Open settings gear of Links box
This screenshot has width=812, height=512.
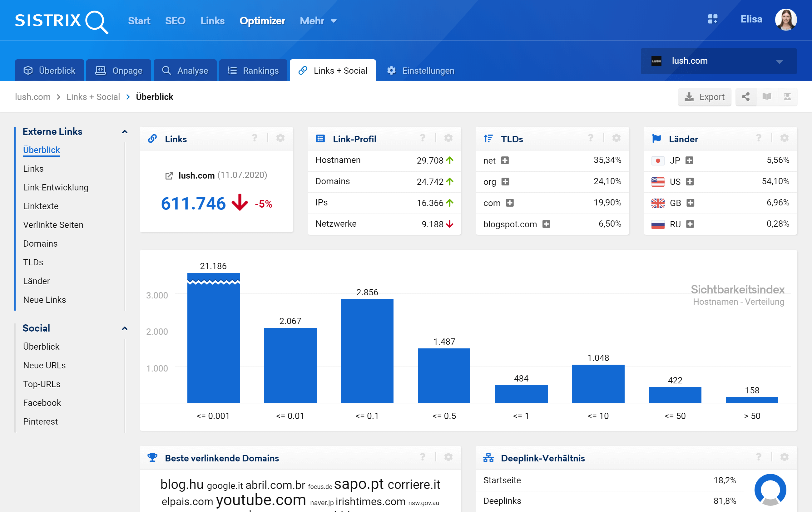click(280, 138)
